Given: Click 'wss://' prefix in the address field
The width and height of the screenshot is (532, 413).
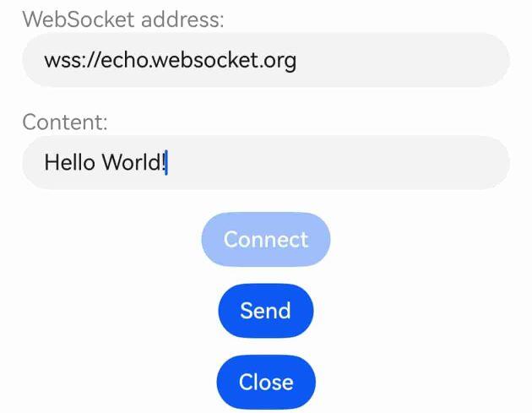Looking at the screenshot, I should [x=73, y=61].
